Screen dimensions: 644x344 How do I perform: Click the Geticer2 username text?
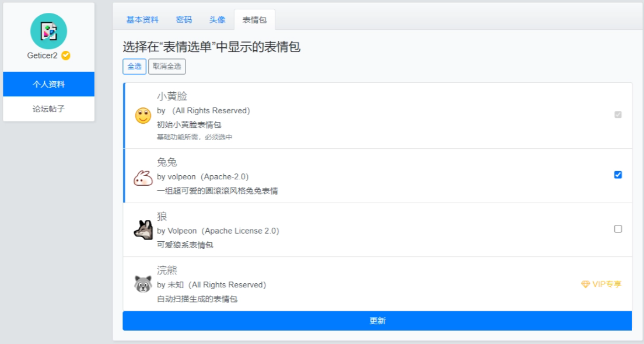point(43,55)
